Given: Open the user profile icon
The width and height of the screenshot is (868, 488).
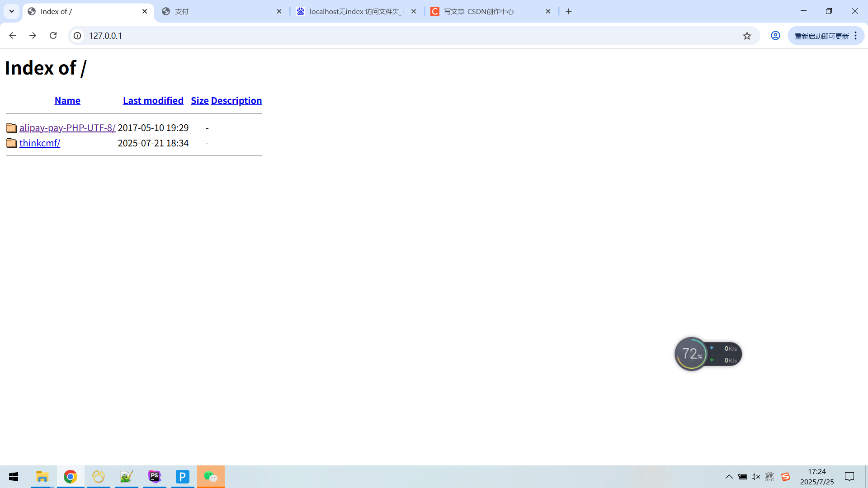Looking at the screenshot, I should click(x=775, y=36).
